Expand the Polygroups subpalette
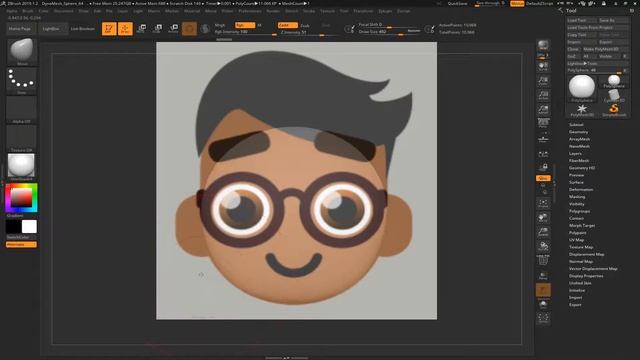 pos(580,211)
